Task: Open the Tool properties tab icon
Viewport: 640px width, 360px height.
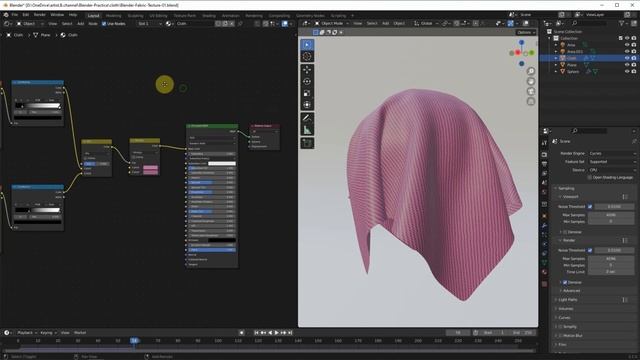Action: [544, 143]
